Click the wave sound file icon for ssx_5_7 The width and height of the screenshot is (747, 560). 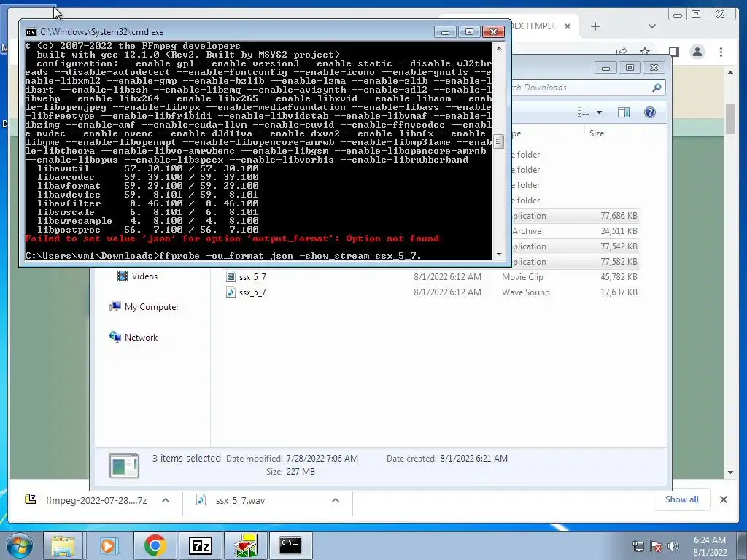pos(231,292)
